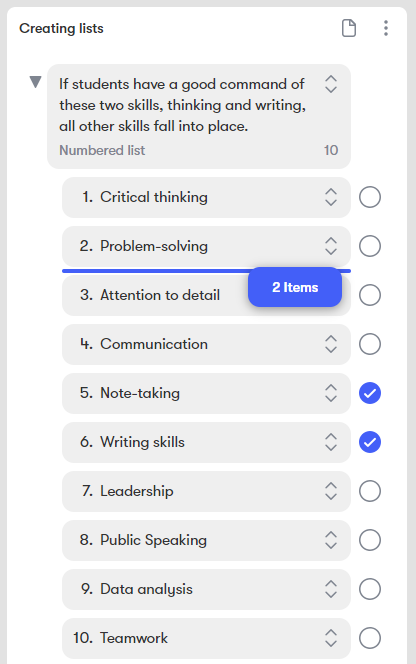
Task: Click the 2 Items drag badge
Action: coord(295,287)
